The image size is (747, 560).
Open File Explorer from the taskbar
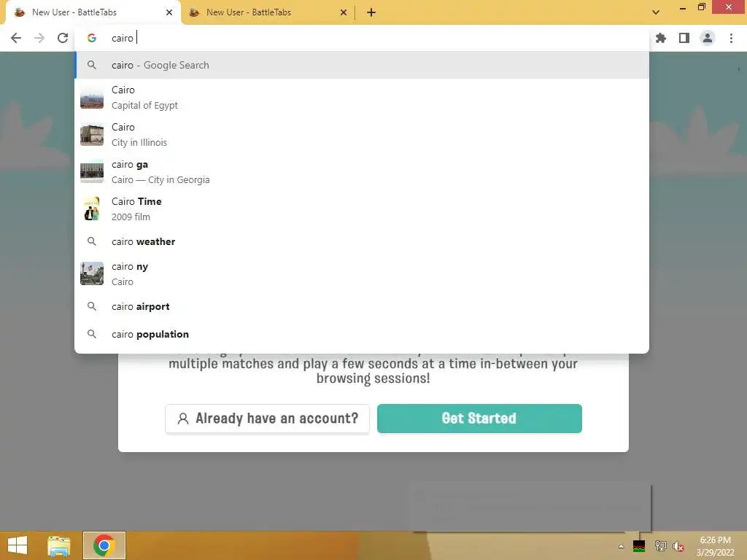(x=58, y=545)
